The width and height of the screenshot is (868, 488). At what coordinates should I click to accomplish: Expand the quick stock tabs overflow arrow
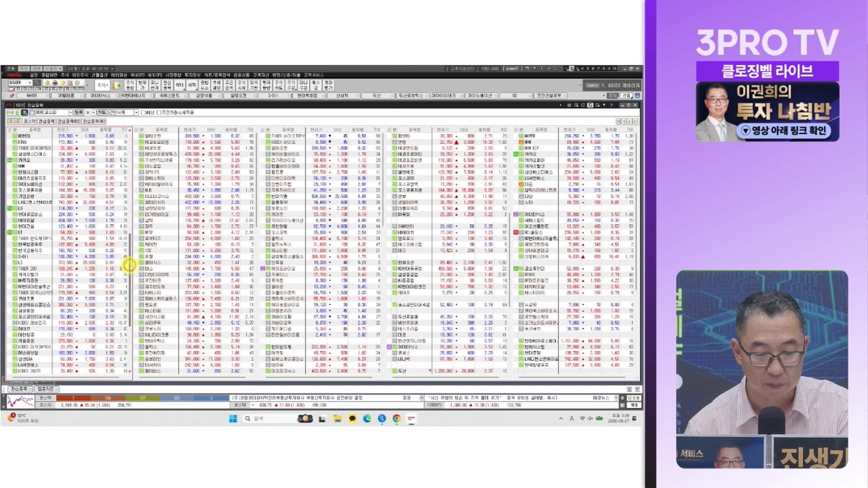pyautogui.click(x=604, y=95)
